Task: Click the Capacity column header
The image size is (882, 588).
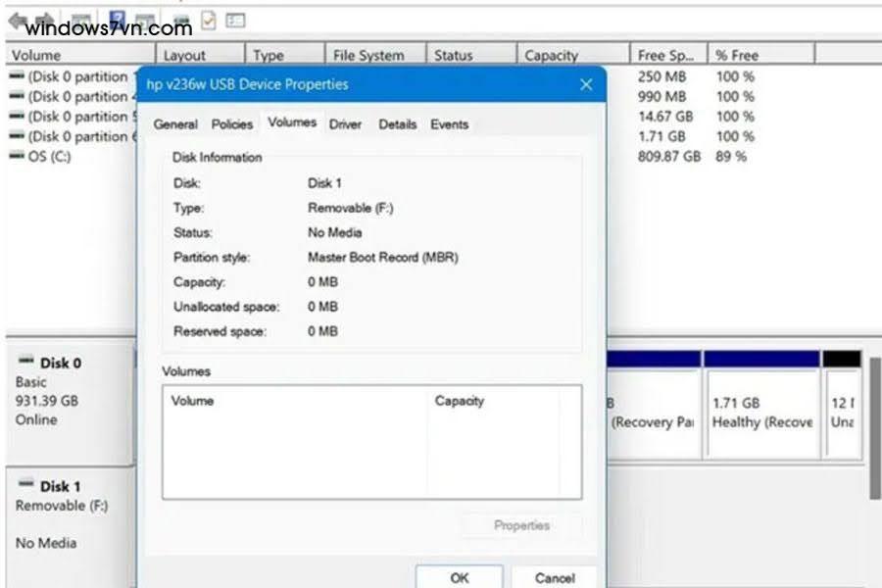Action: tap(566, 55)
